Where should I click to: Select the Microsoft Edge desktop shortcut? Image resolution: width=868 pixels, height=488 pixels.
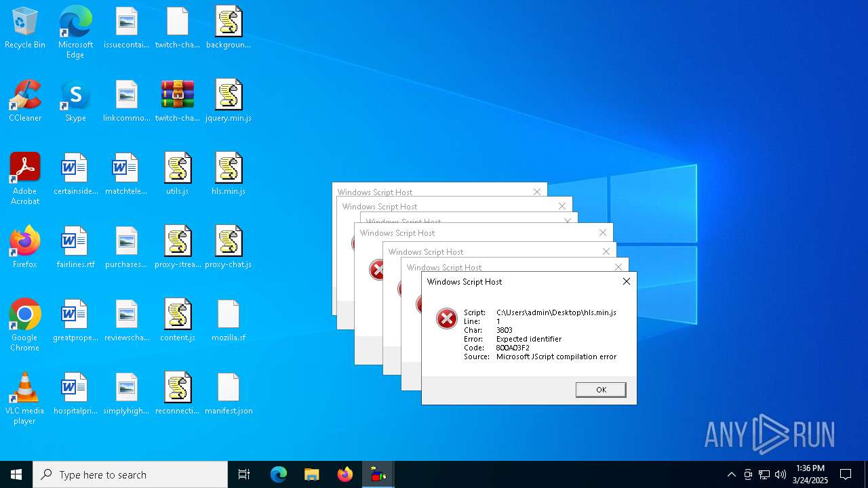[75, 32]
